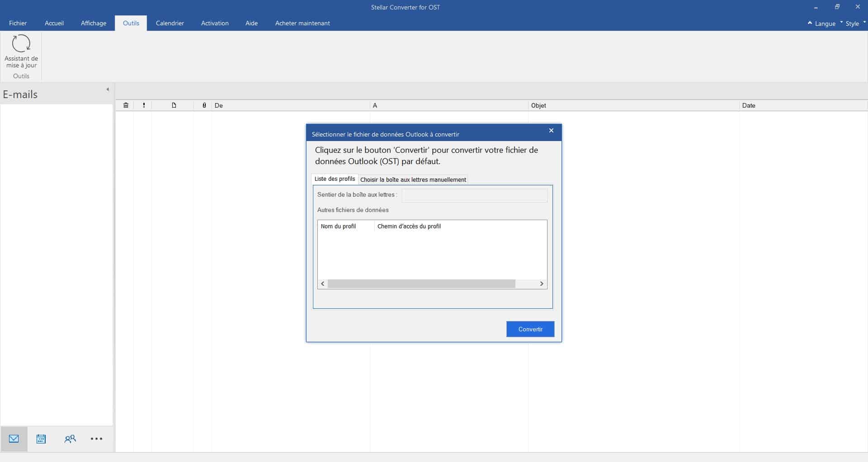
Task: Collapse the E-mails side panel arrow
Action: pyautogui.click(x=108, y=90)
